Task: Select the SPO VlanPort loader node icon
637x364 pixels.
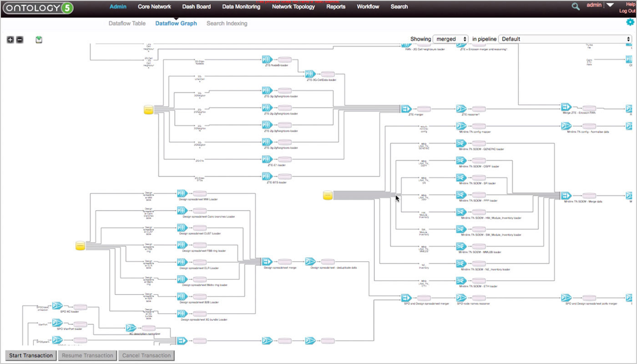Action: [57, 323]
